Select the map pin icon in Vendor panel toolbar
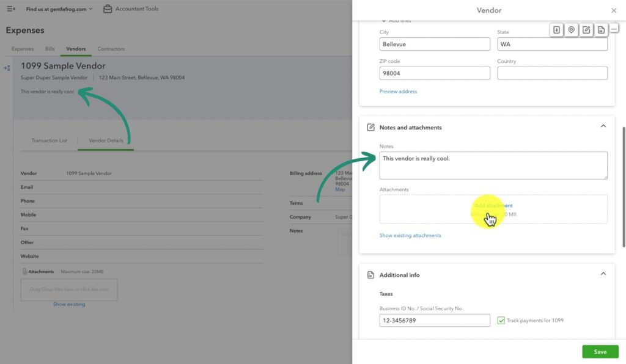This screenshot has height=364, width=626. click(571, 29)
